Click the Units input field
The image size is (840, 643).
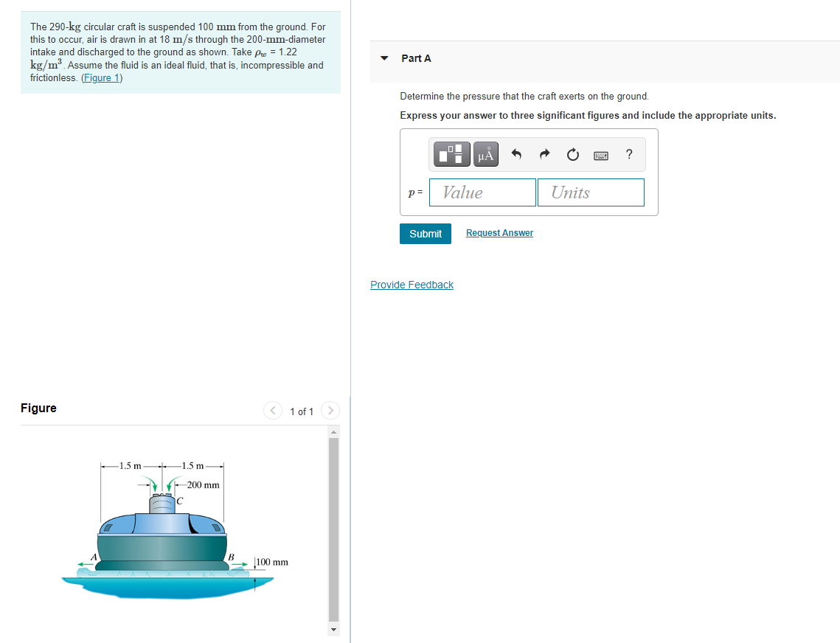click(x=591, y=192)
